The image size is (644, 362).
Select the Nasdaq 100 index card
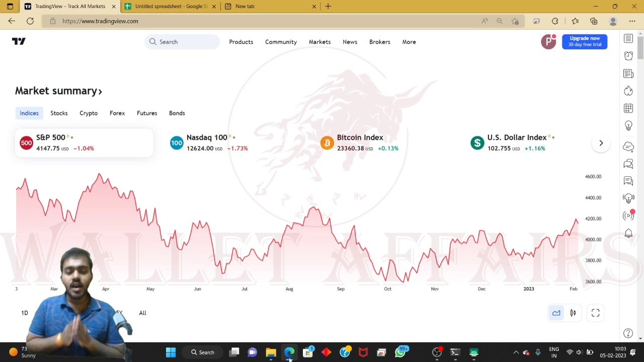(x=234, y=143)
